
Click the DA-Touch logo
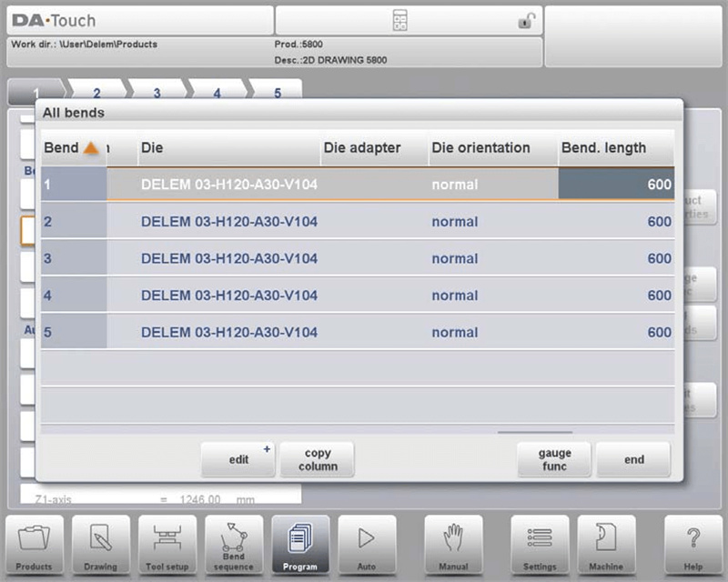click(x=54, y=20)
